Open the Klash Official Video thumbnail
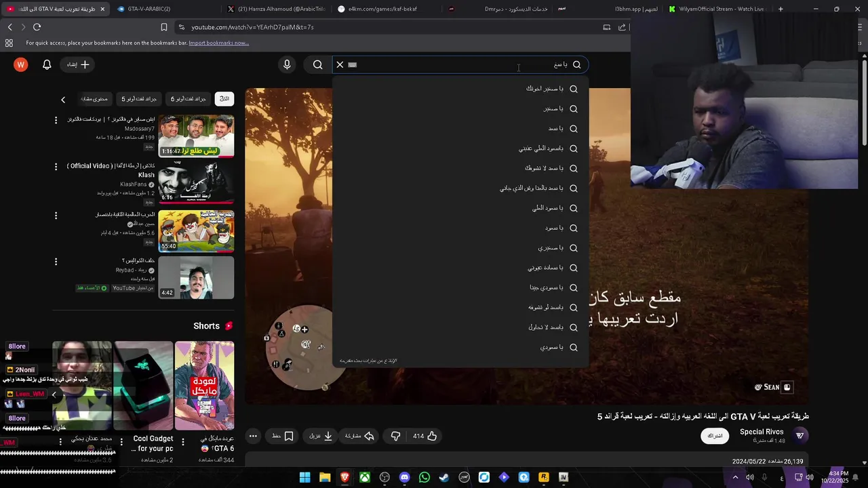Image resolution: width=868 pixels, height=488 pixels. (x=197, y=182)
